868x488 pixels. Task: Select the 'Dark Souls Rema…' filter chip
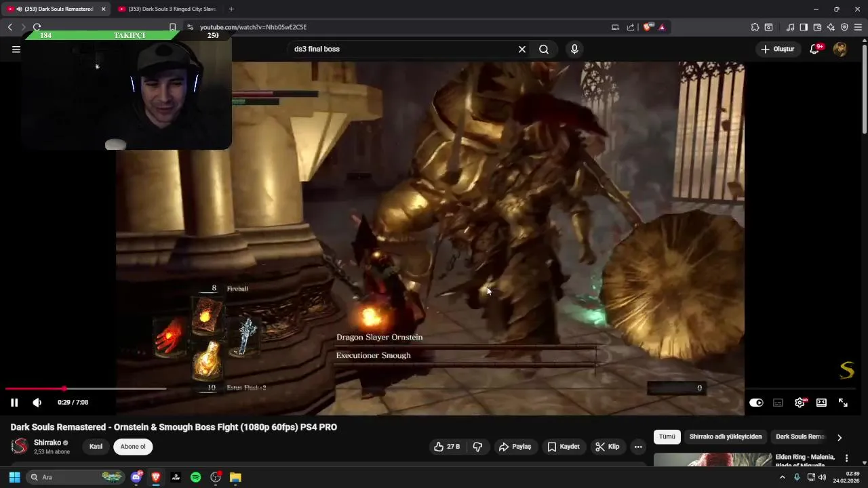[800, 436]
